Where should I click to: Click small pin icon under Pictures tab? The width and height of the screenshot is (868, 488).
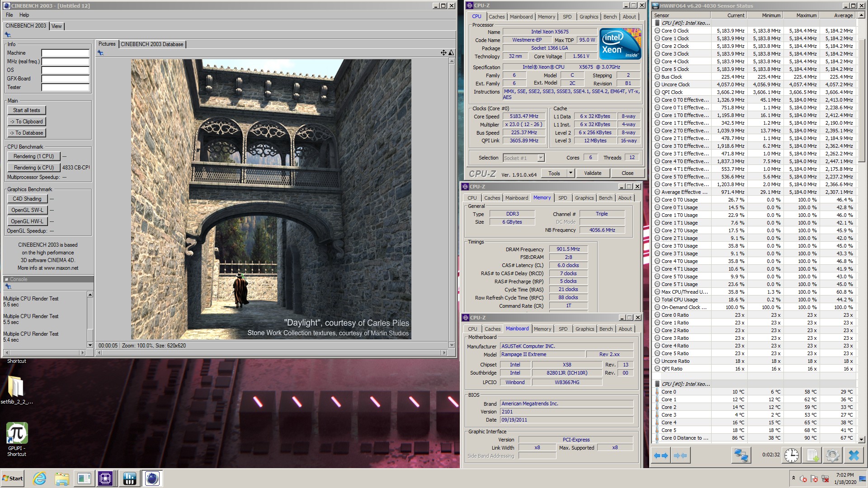point(100,53)
